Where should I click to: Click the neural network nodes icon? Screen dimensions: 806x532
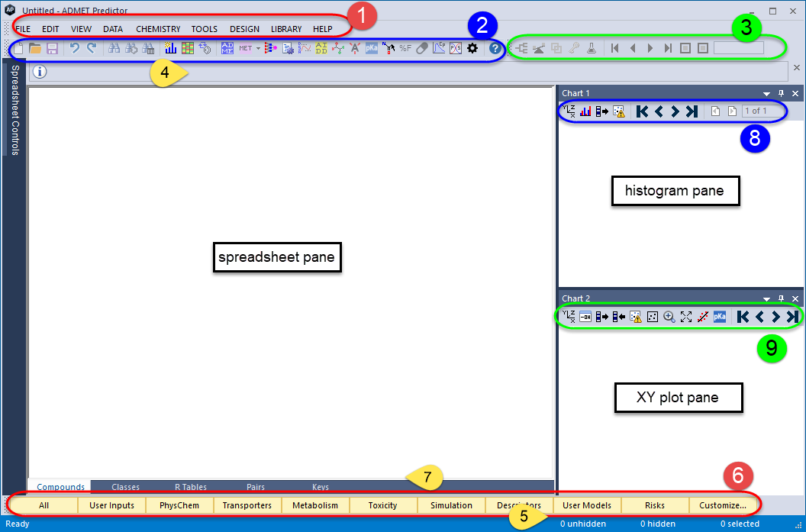tap(271, 48)
